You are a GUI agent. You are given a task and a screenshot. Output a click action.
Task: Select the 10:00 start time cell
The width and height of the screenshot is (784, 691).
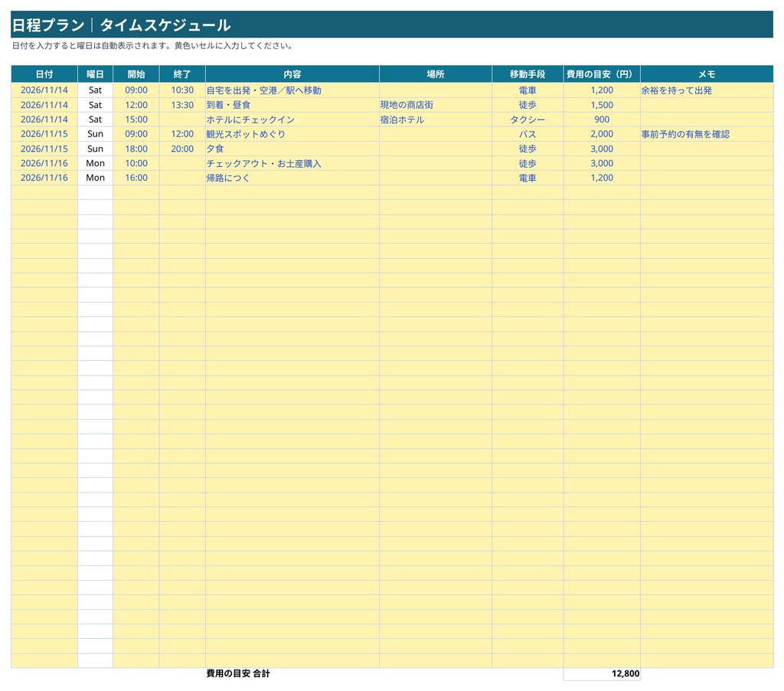click(136, 163)
